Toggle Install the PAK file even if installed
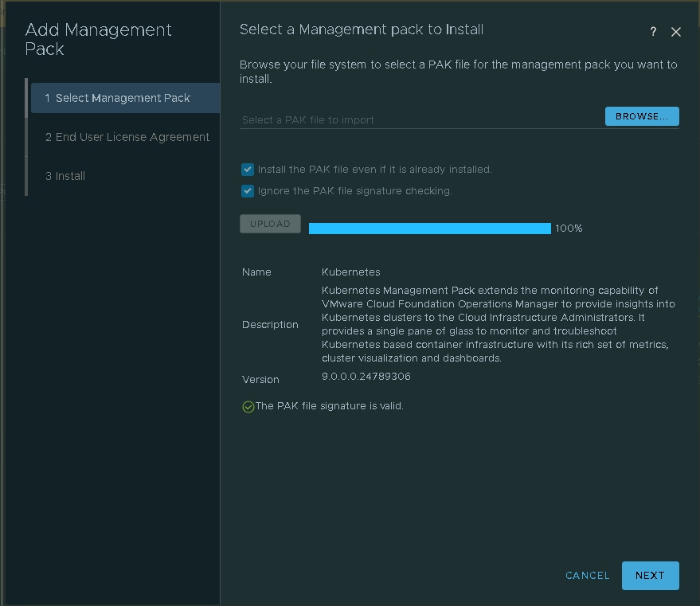The image size is (700, 606). tap(248, 170)
